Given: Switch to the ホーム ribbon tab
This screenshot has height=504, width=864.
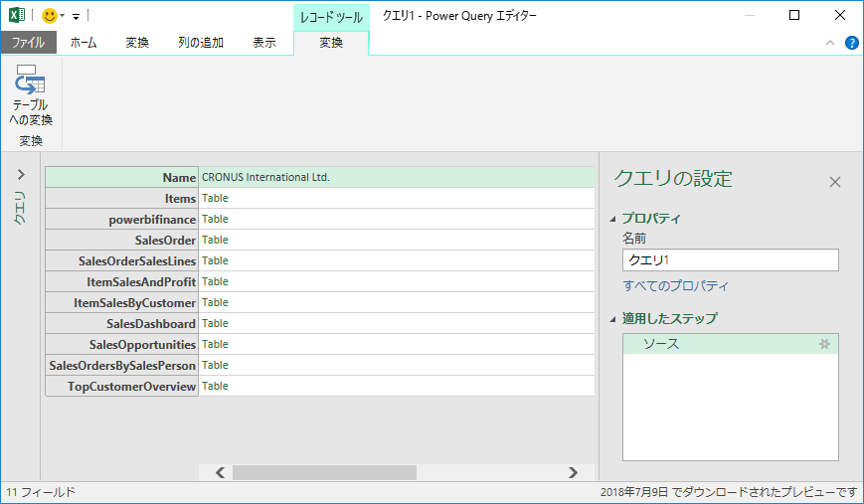Looking at the screenshot, I should pyautogui.click(x=84, y=43).
